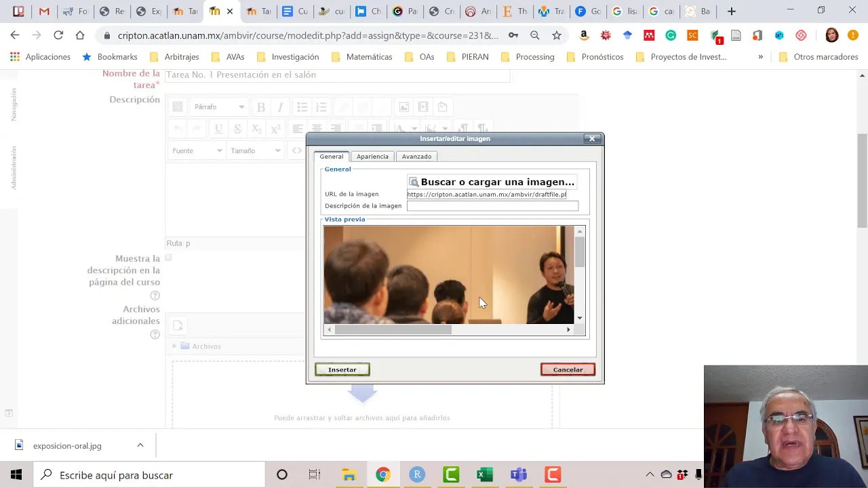868x488 pixels.
Task: Switch to the Avanzado tab
Action: [416, 157]
